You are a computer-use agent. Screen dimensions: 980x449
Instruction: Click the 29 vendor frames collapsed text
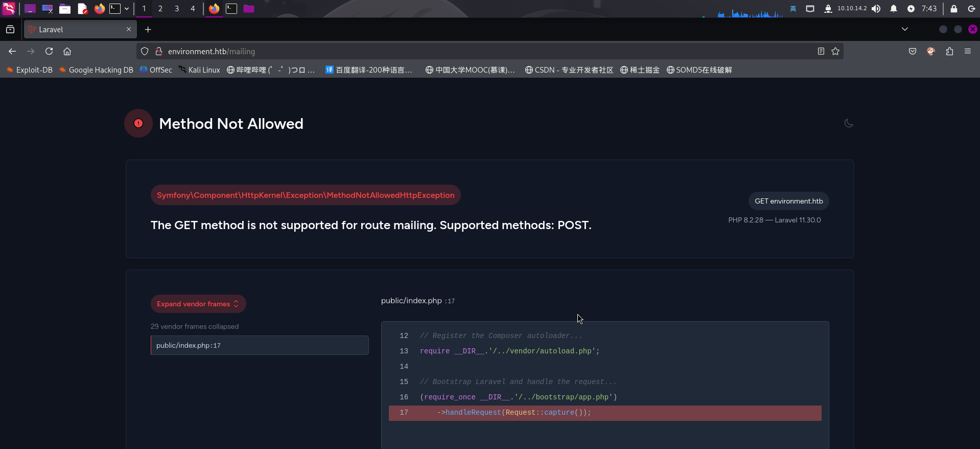tap(195, 326)
